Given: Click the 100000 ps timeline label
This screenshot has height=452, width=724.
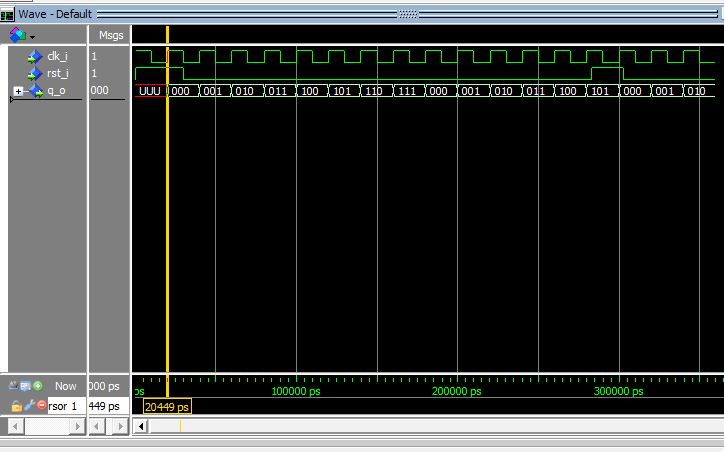Looking at the screenshot, I should pos(296,392).
